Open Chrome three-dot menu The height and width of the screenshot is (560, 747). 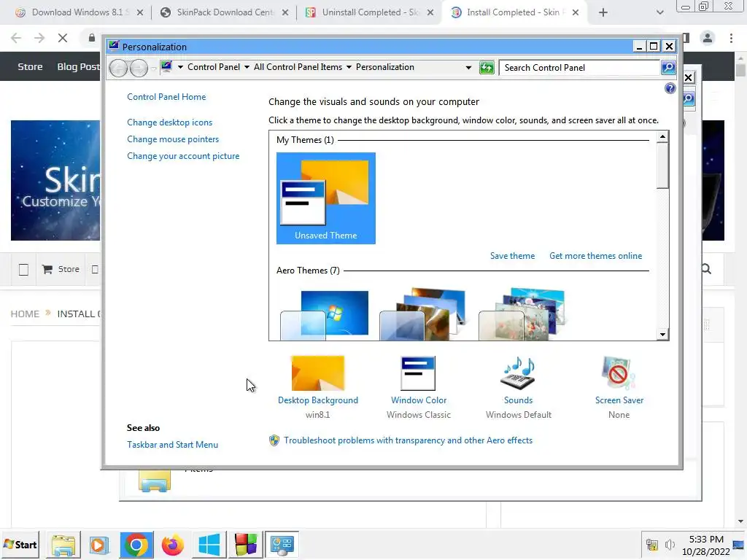tap(731, 38)
